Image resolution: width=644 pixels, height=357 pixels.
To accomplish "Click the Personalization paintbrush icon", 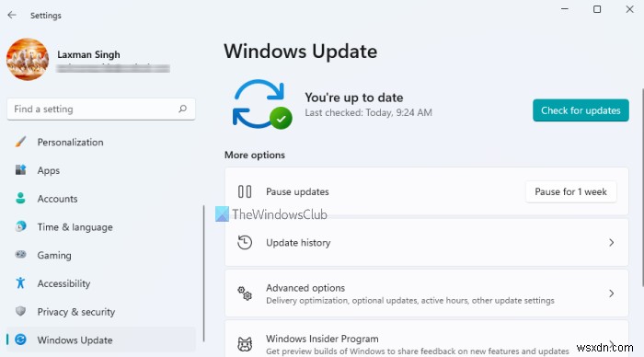I will (20, 142).
